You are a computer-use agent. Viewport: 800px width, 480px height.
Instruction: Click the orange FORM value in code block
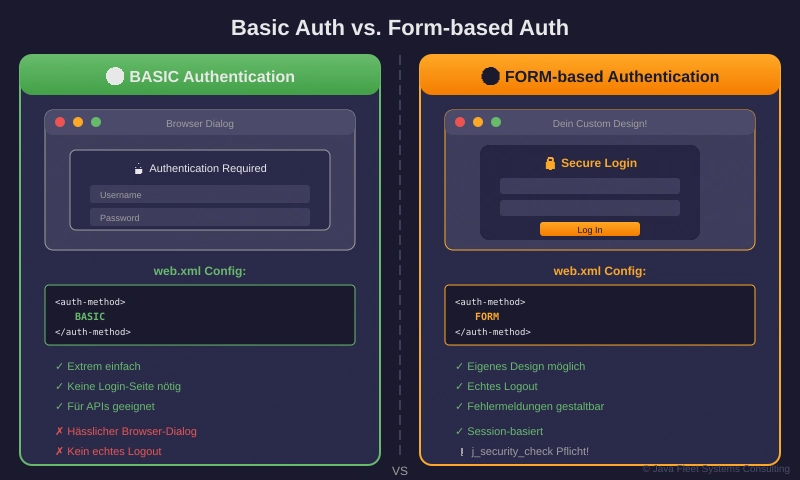[487, 316]
